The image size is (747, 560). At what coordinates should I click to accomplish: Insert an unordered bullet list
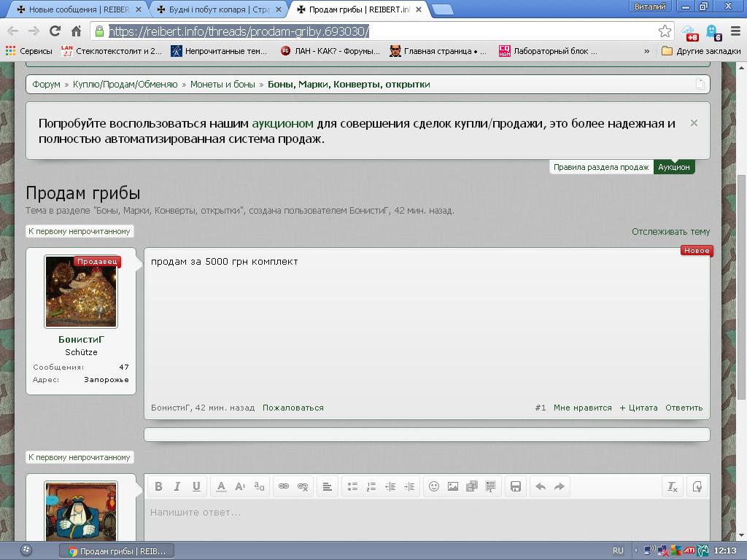click(352, 486)
